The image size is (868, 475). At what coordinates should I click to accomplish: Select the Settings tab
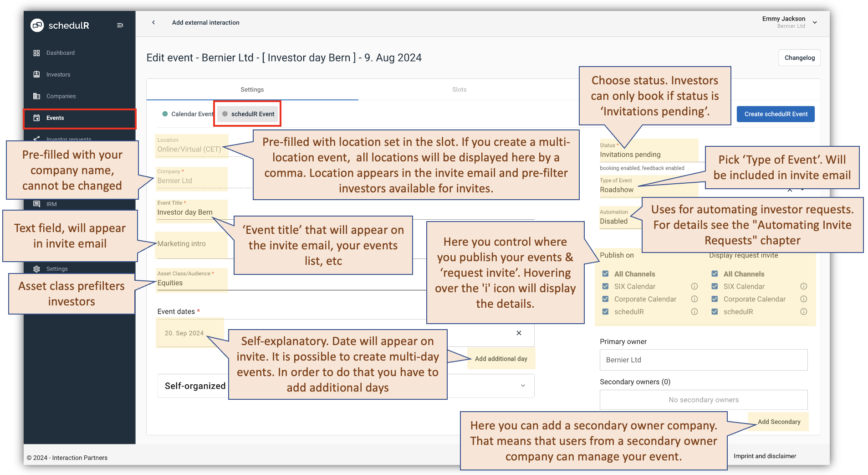coord(252,89)
